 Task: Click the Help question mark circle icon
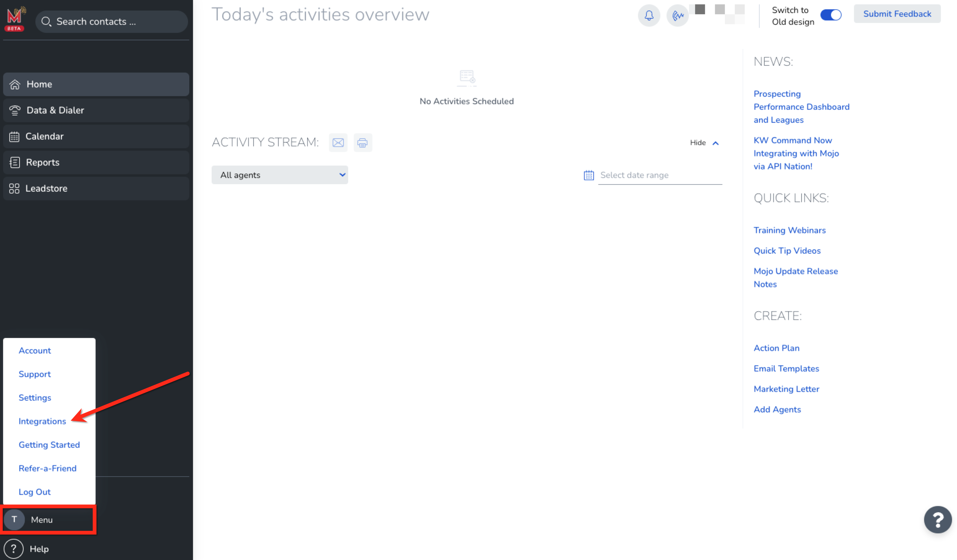point(14,549)
